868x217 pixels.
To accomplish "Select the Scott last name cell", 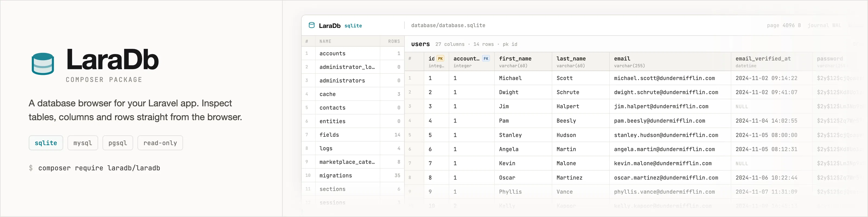I will coord(581,78).
